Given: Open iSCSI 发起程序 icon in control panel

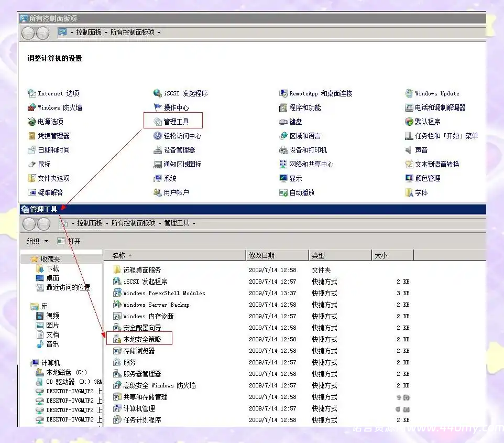Looking at the screenshot, I should [x=158, y=94].
